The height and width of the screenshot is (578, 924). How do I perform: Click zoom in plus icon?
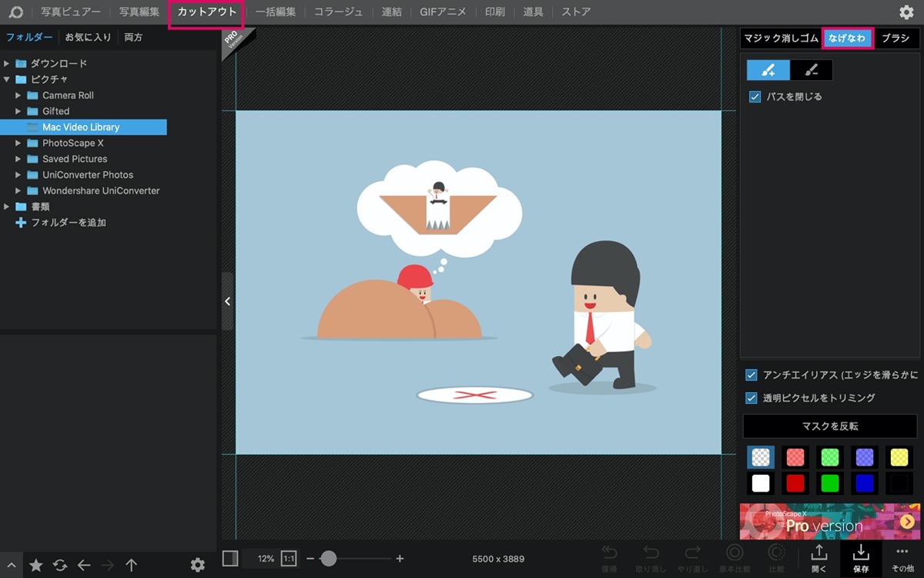[400, 558]
